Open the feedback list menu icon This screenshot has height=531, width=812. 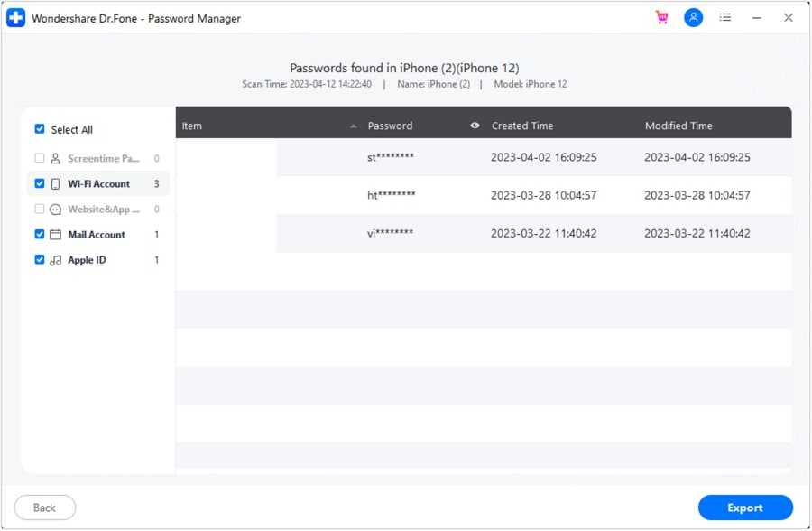(x=725, y=18)
